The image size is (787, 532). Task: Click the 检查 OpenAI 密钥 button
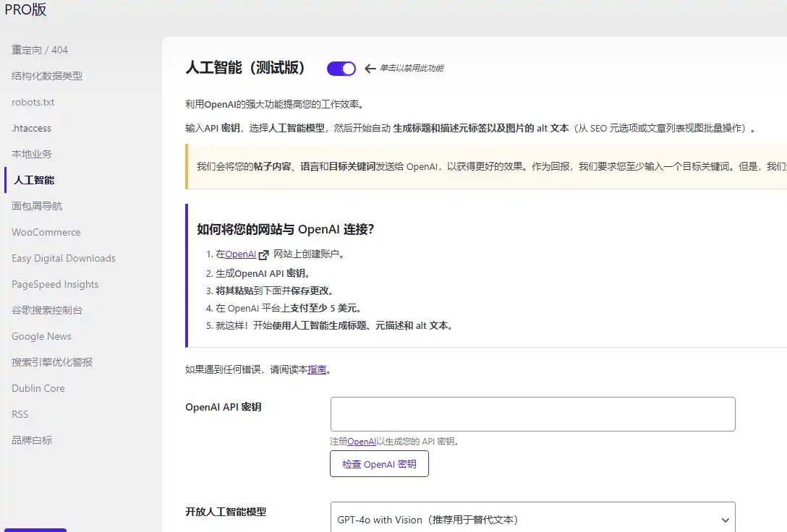point(379,463)
